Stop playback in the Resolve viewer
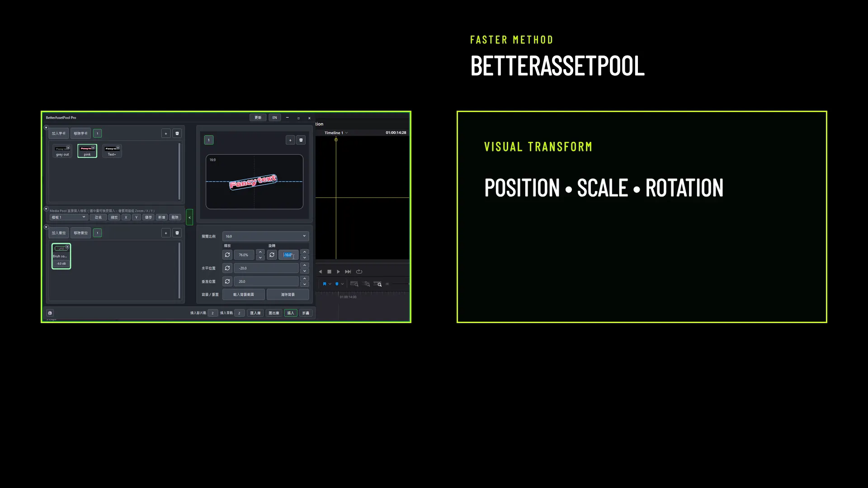 click(329, 272)
